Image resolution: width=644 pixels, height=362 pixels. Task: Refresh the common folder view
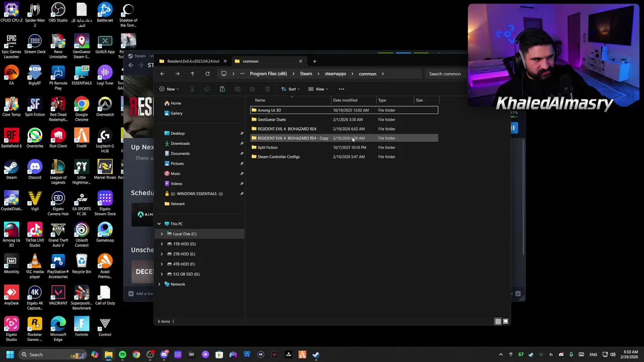tap(207, 74)
